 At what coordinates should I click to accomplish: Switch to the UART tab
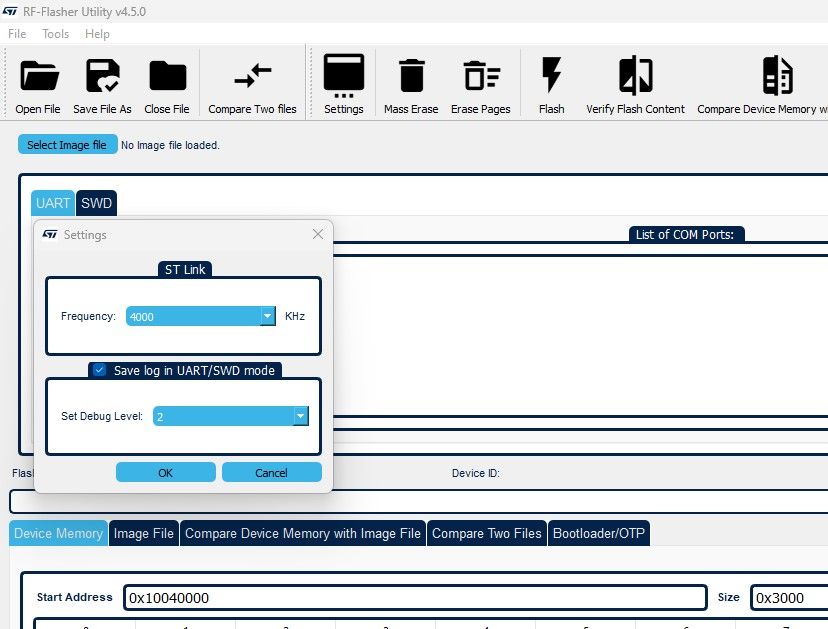(x=53, y=203)
